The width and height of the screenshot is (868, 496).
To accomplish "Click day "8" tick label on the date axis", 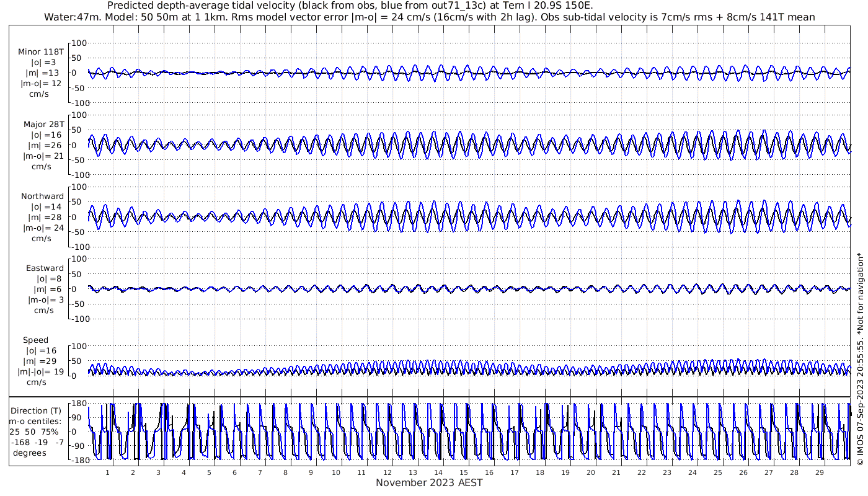I will point(285,472).
